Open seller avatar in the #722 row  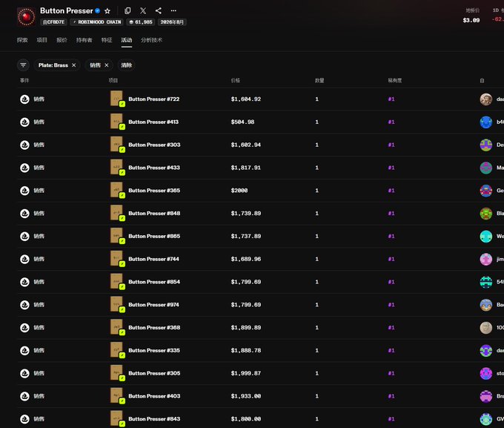(x=486, y=99)
